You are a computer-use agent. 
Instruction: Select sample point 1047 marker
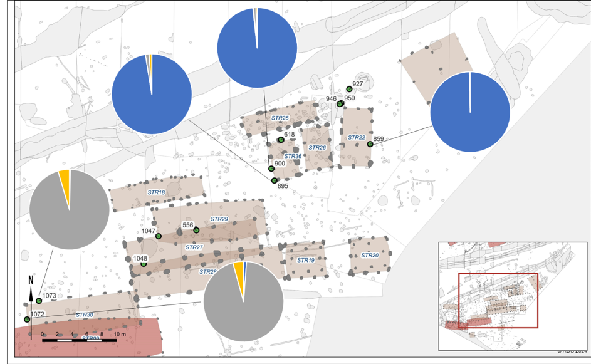coord(159,236)
